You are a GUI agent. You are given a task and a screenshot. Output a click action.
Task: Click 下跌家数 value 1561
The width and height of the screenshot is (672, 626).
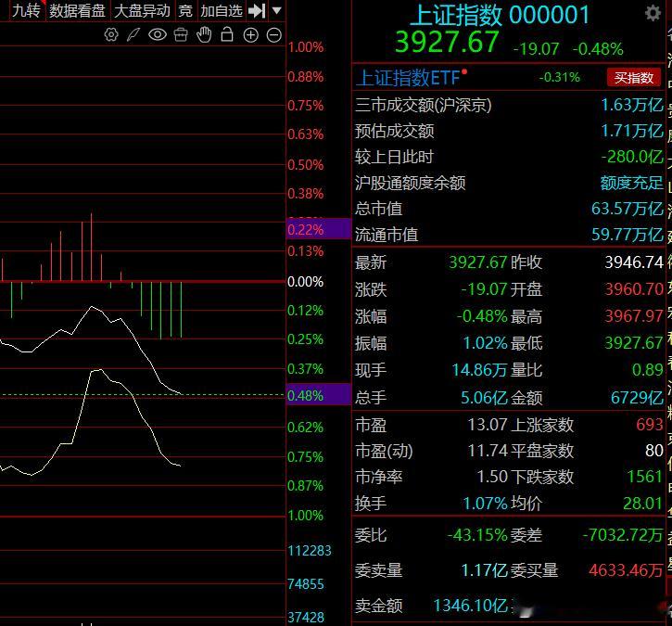tap(645, 477)
